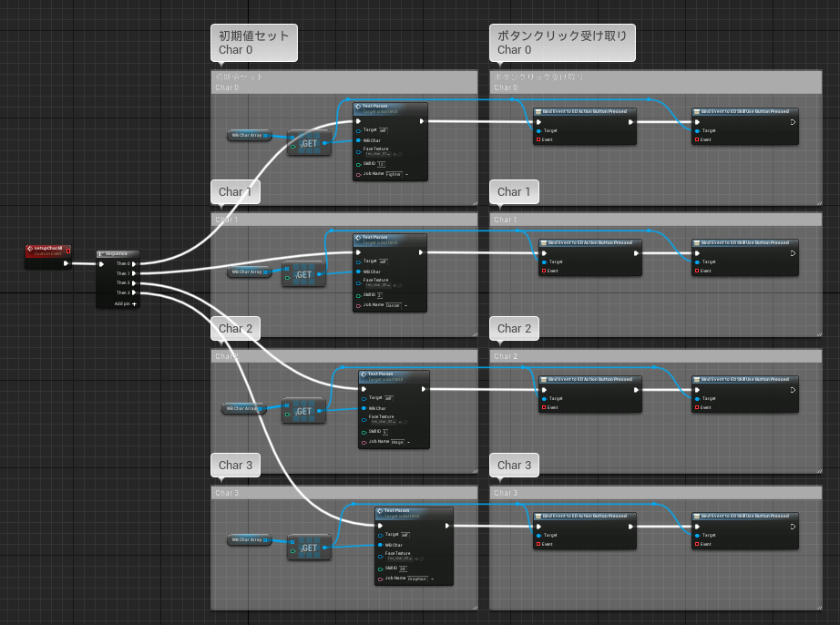Click the Job Name field reading Dancer
Viewport: 840px width, 625px height.
pyautogui.click(x=394, y=305)
